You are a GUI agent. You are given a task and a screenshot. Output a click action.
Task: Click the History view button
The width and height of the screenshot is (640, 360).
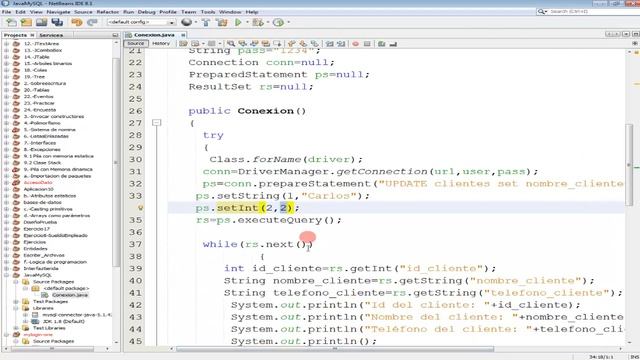click(161, 43)
